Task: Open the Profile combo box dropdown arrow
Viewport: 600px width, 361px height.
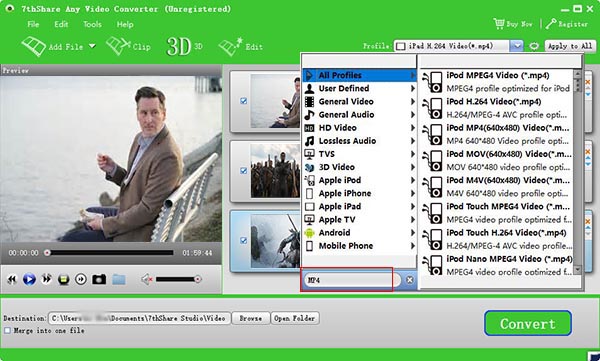Action: (x=517, y=46)
